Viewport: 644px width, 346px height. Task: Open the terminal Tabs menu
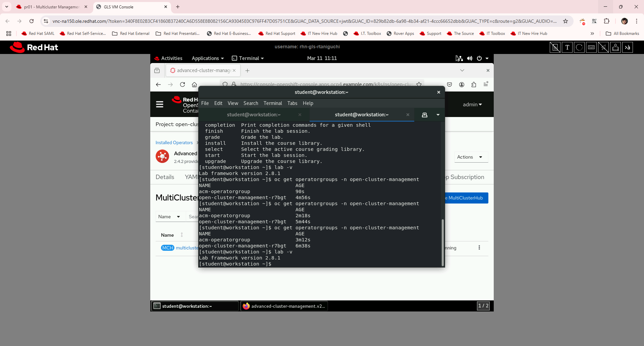point(292,103)
